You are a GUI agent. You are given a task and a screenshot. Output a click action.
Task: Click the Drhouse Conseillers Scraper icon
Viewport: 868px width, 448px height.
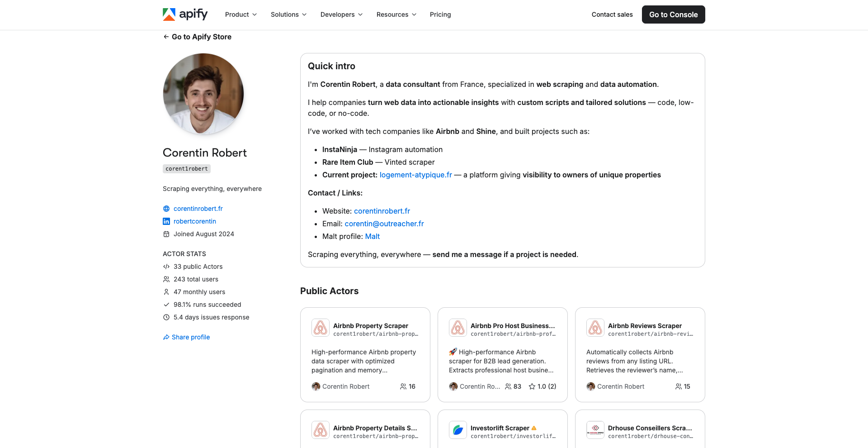(x=595, y=430)
